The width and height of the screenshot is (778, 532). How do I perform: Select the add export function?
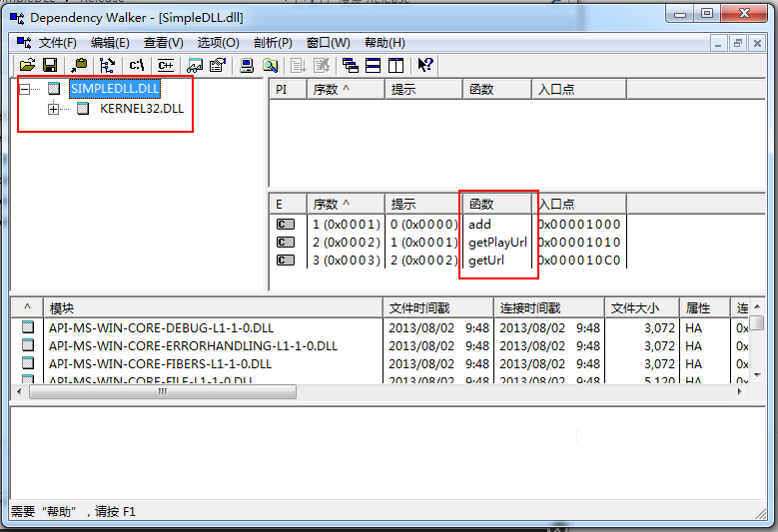coord(479,225)
